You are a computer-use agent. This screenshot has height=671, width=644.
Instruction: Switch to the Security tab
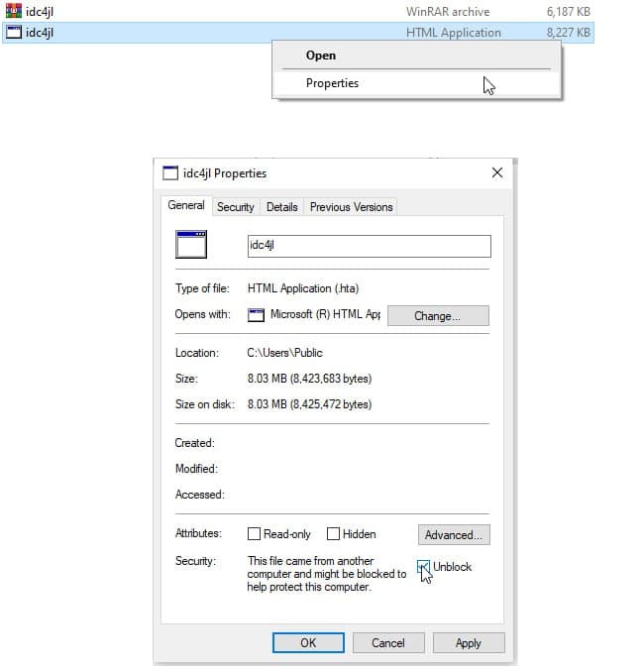point(236,207)
